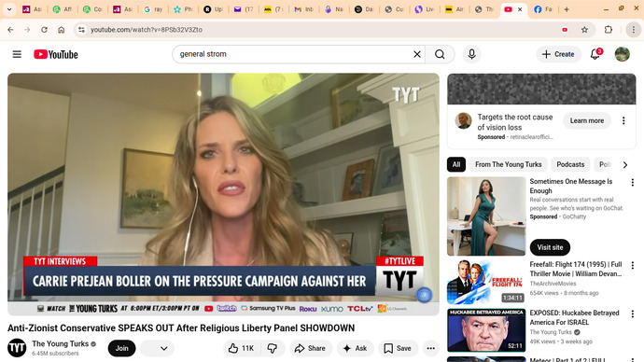Open menu for Sometimes One Message ad
The height and width of the screenshot is (362, 644).
632,182
